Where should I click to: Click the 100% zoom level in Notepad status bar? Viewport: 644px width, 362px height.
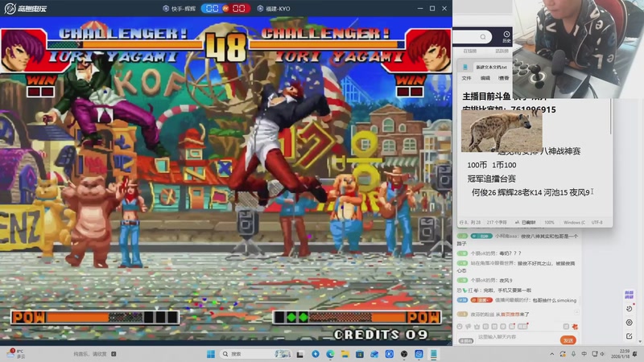point(549,222)
